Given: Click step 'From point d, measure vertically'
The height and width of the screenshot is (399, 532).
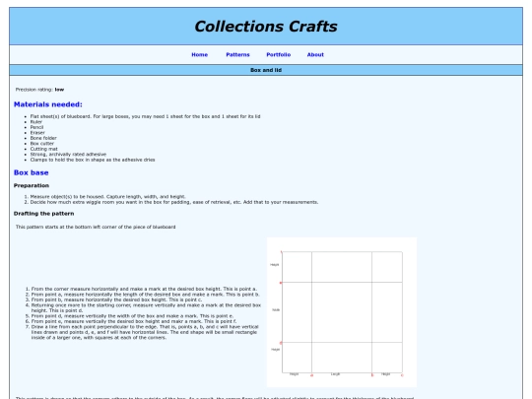Looking at the screenshot, I should tap(132, 316).
